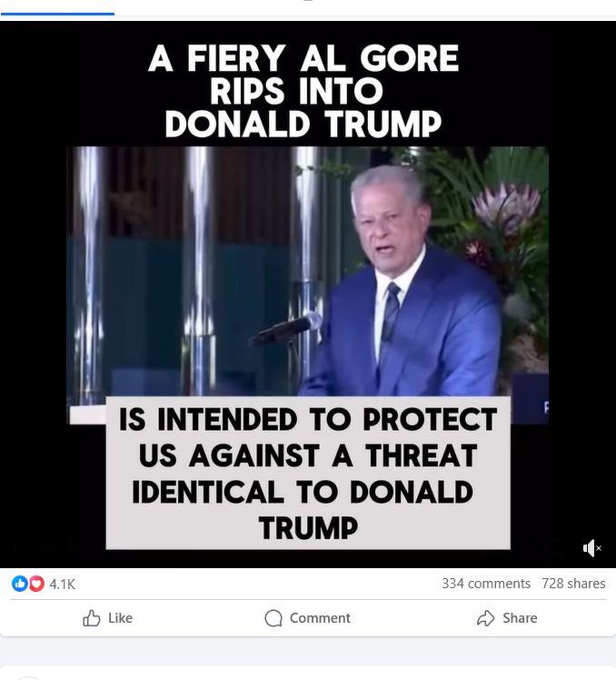Click the 'Is intended to protect' caption box
616x680 pixels.
tap(308, 473)
